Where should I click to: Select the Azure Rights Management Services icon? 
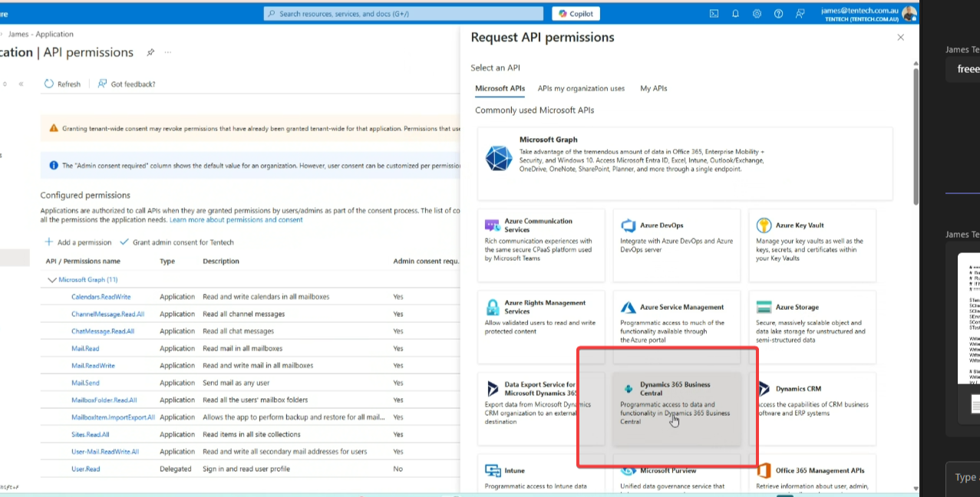click(493, 308)
